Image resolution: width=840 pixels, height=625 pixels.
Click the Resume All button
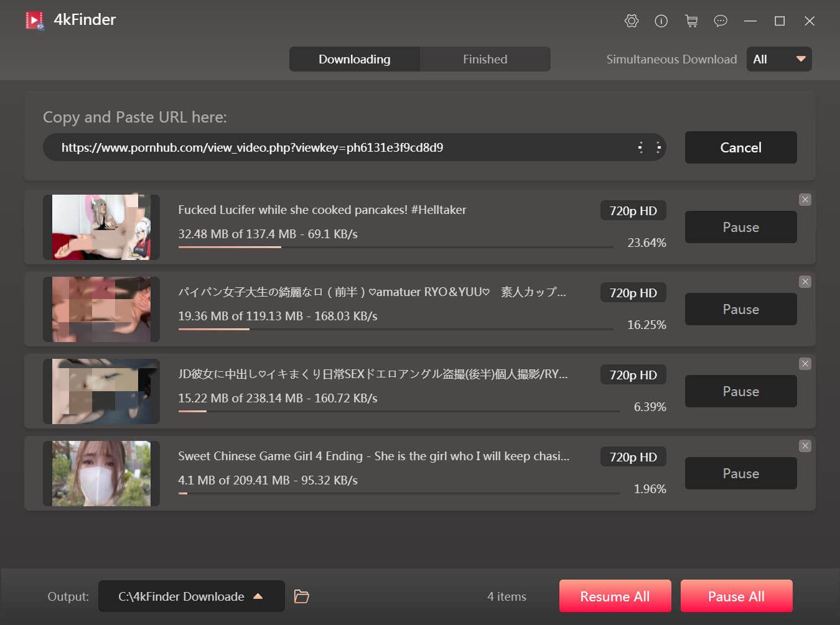615,596
